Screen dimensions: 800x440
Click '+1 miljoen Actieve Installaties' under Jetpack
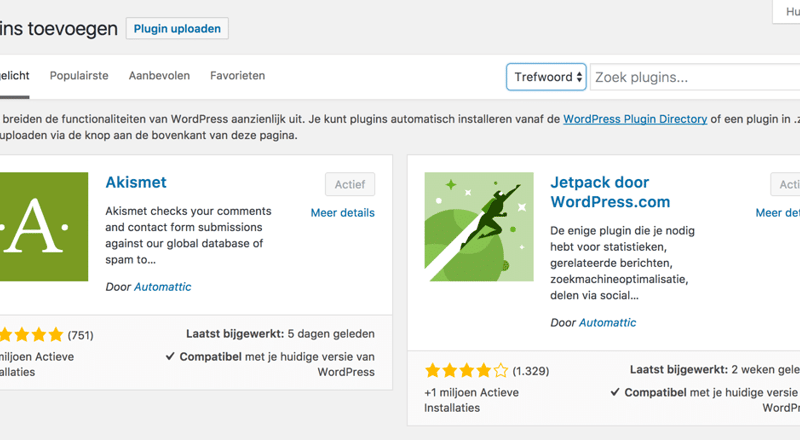[471, 400]
